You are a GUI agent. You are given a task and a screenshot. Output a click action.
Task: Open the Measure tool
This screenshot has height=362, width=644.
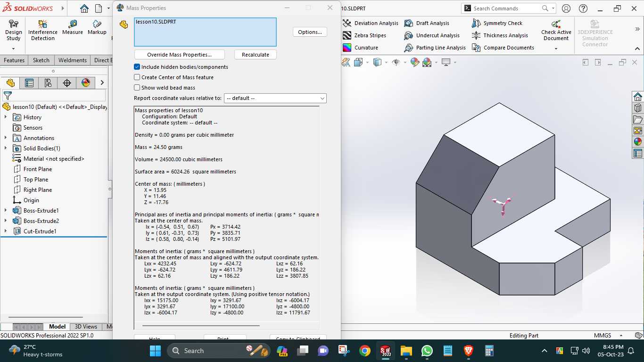click(x=73, y=27)
